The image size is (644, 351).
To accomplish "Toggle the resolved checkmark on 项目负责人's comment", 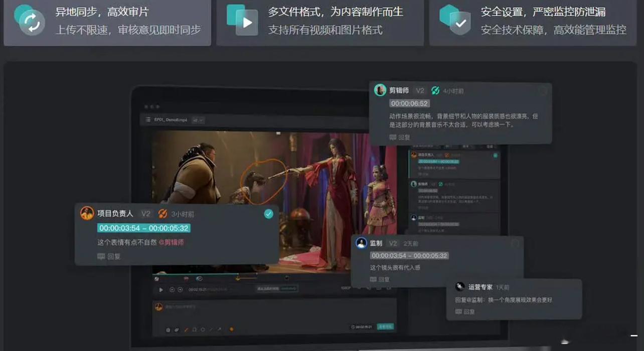I will pyautogui.click(x=268, y=213).
